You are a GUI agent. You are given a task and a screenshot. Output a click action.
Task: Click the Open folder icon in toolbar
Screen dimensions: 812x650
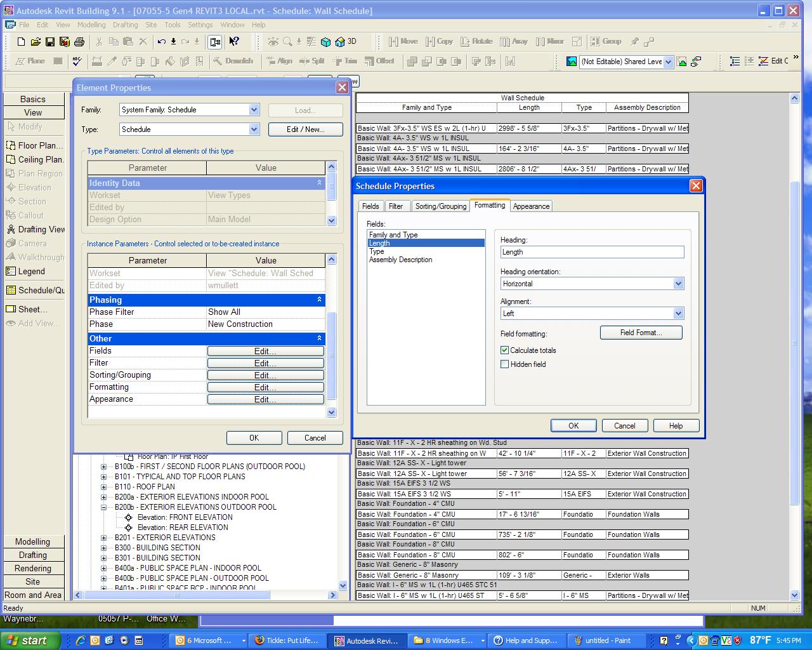tap(36, 42)
